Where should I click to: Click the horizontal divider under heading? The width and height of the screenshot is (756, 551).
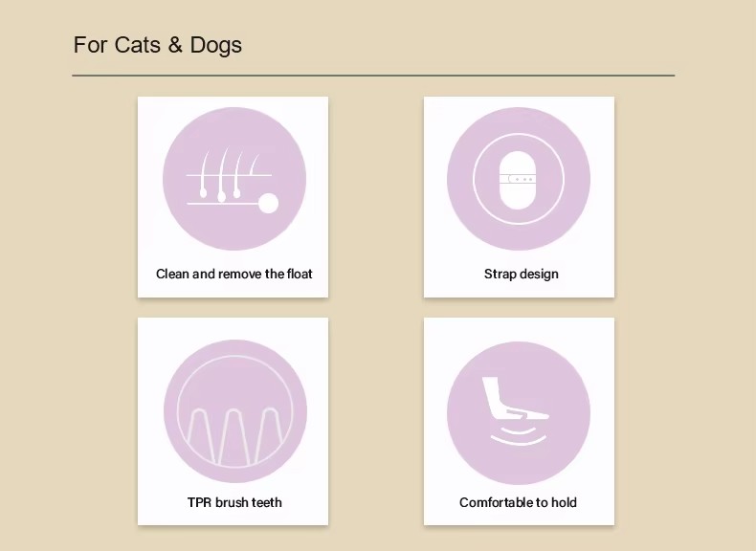tap(373, 76)
